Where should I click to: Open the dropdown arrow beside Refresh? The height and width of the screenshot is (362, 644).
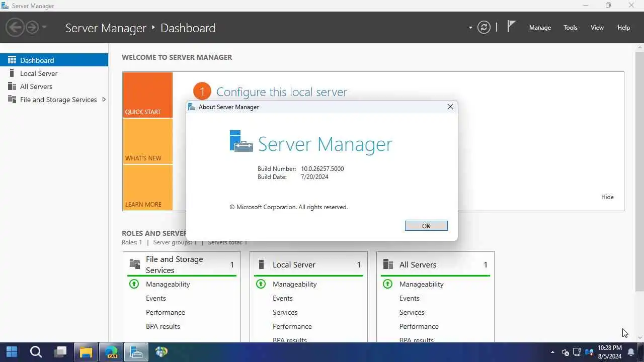[470, 28]
